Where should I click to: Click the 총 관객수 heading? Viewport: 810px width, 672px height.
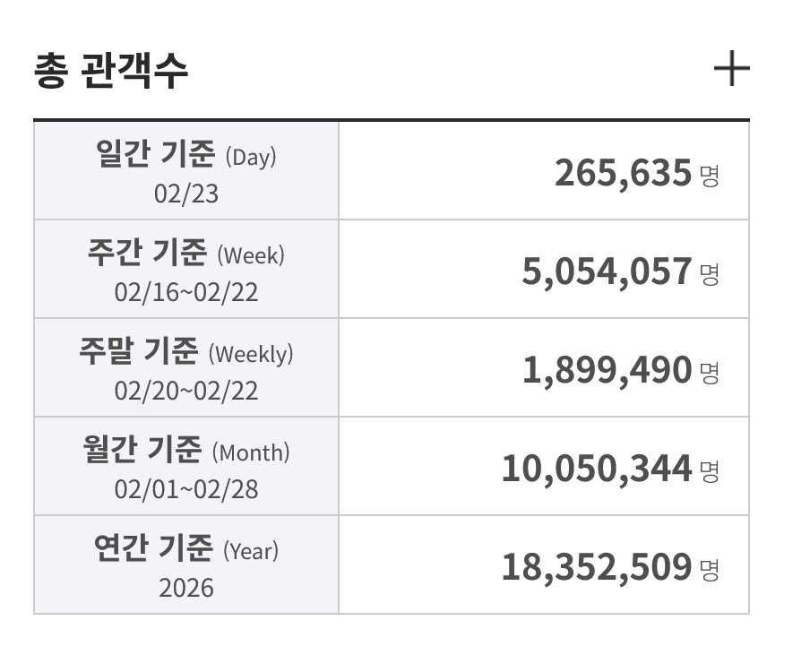pyautogui.click(x=111, y=71)
